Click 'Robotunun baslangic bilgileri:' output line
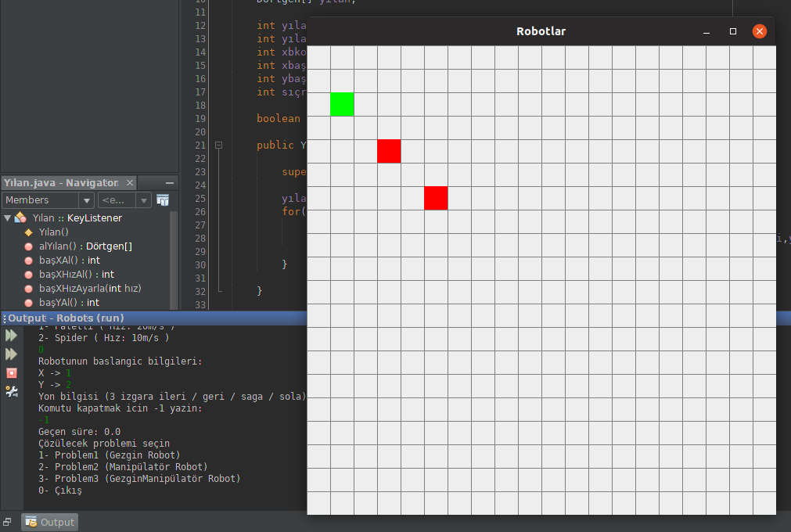Viewport: 791px width, 532px height. (120, 361)
